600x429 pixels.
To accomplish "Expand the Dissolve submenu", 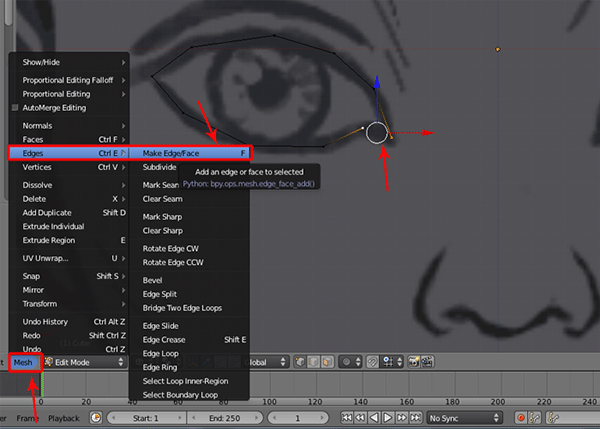I will [x=69, y=185].
